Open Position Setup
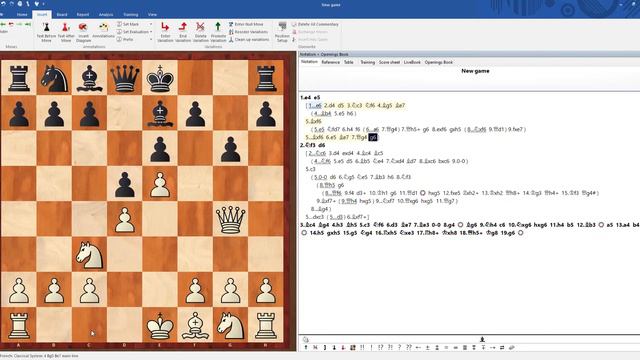Viewport: 640px width, 360px height. [282, 32]
